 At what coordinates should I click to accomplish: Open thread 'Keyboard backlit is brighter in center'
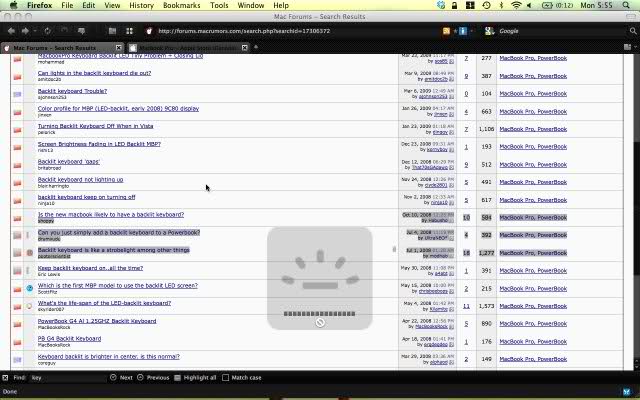[x=109, y=356]
